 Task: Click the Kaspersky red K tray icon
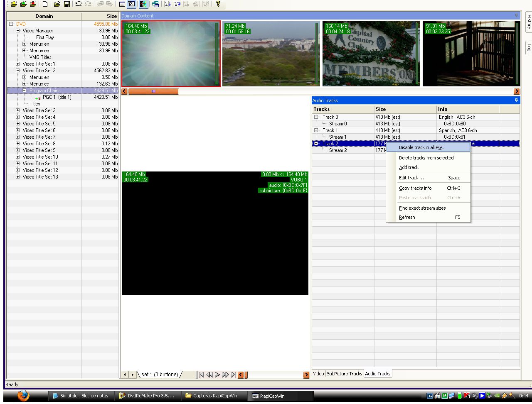pos(467,396)
